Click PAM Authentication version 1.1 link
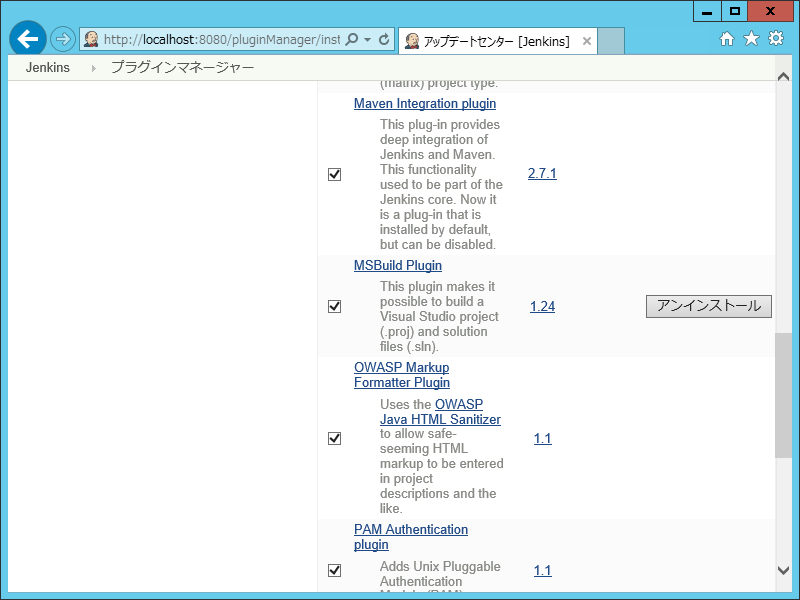This screenshot has height=600, width=800. pos(542,570)
